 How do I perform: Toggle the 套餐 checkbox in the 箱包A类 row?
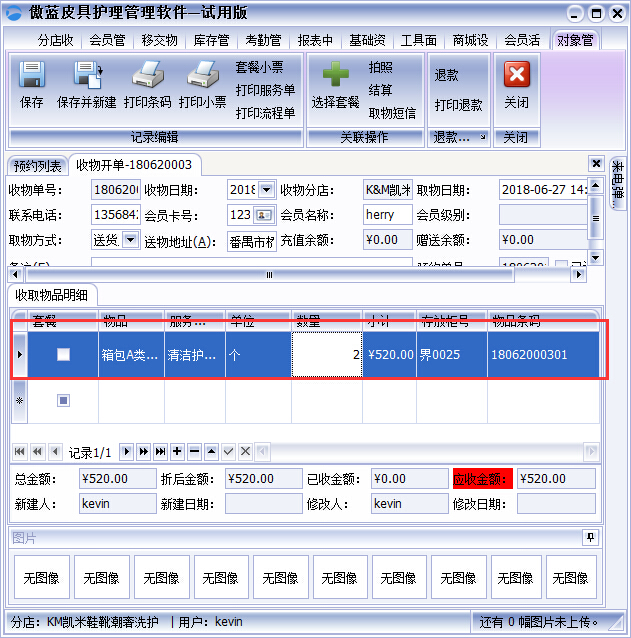pyautogui.click(x=64, y=354)
